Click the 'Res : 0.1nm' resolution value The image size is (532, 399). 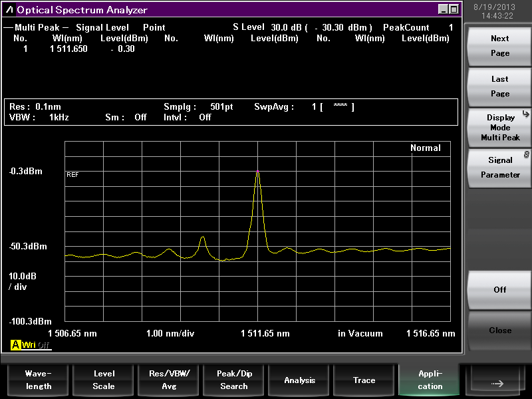35,106
